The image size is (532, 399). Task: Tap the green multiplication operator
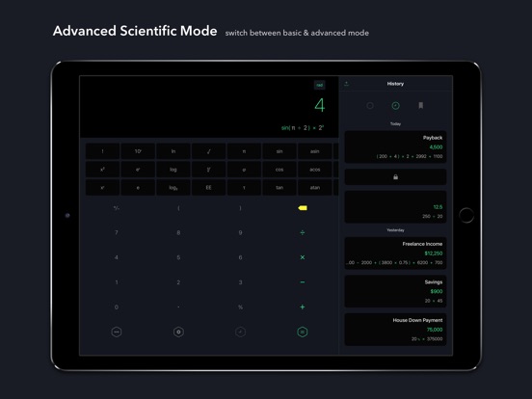[303, 257]
